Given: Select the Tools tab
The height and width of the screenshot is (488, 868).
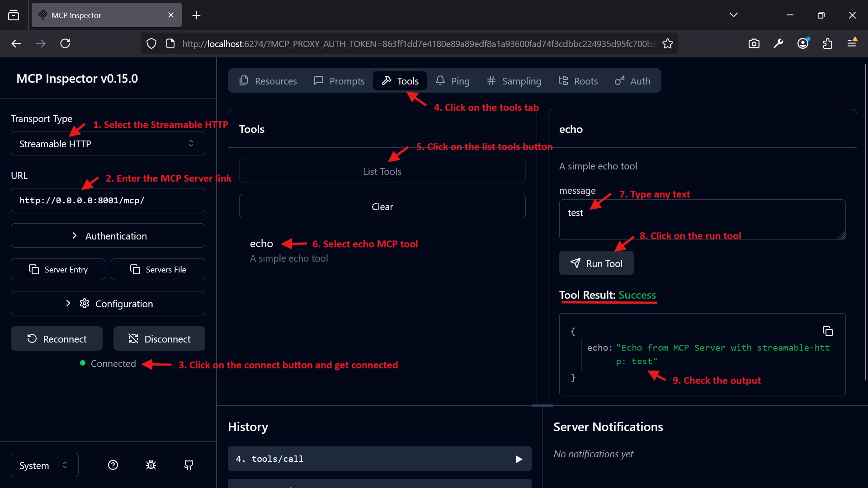Looking at the screenshot, I should coord(400,81).
